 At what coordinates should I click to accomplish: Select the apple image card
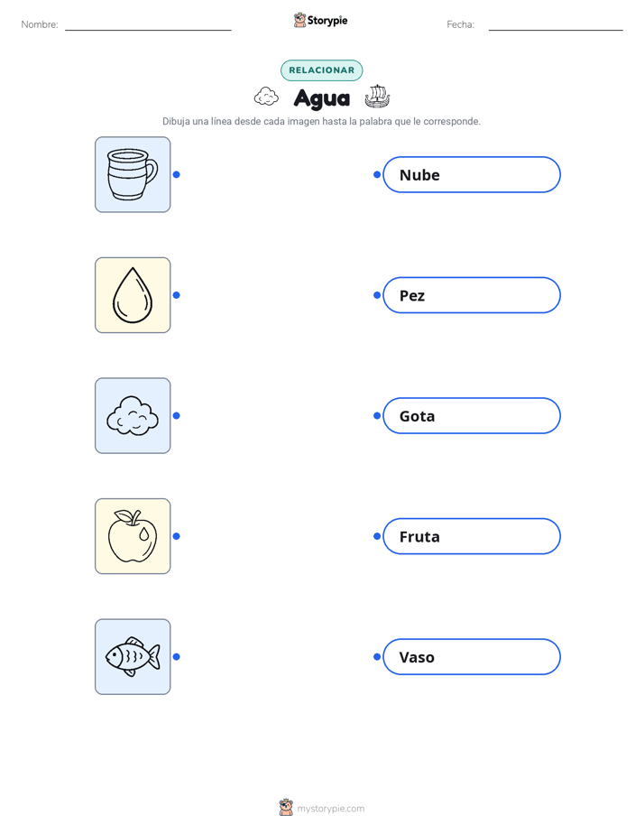133,536
